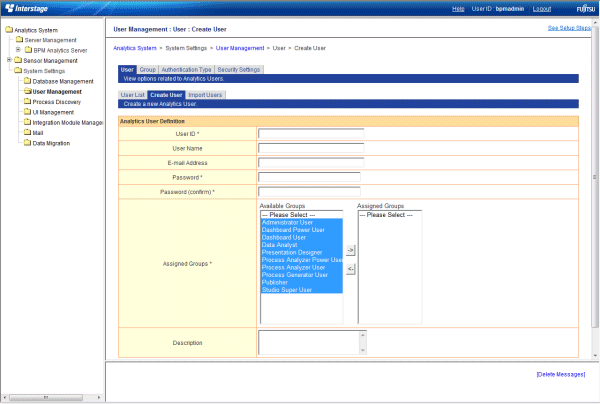Click main pane scroll down arrow

595,355
